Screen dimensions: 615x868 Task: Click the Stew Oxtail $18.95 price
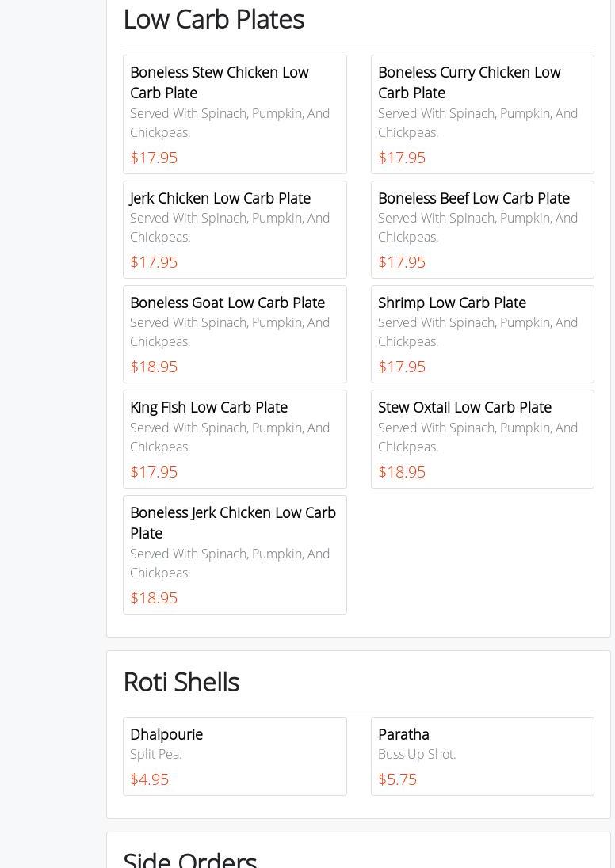[x=402, y=472]
